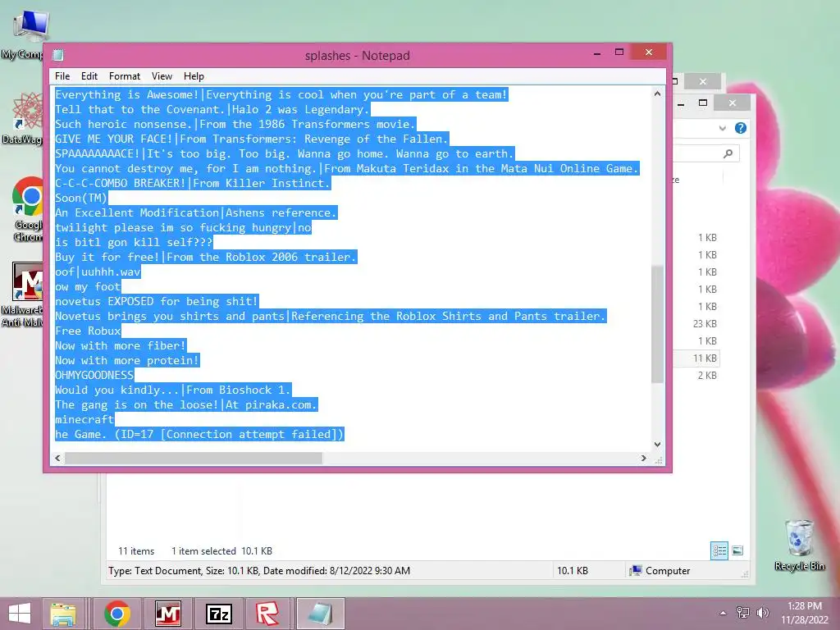Open the taskbar clock showing 1:28 PM
Screen dimensions: 840x630
click(805, 613)
